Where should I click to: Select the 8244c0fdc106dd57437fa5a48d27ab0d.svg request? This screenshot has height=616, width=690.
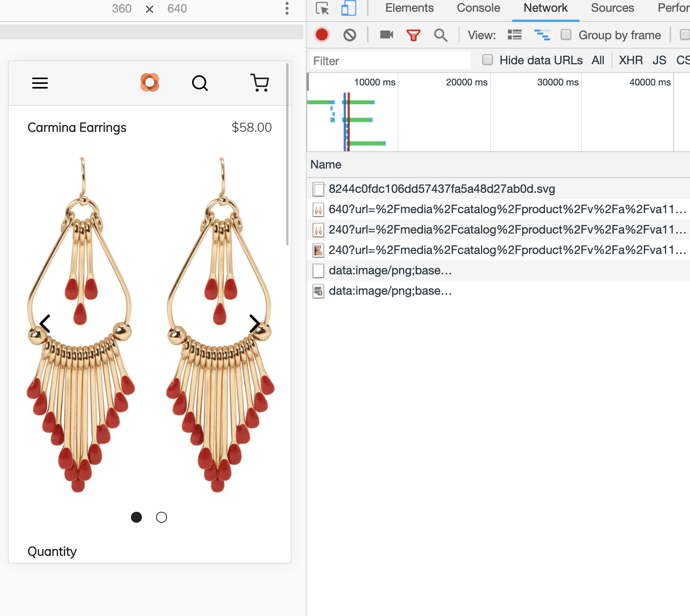498,189
